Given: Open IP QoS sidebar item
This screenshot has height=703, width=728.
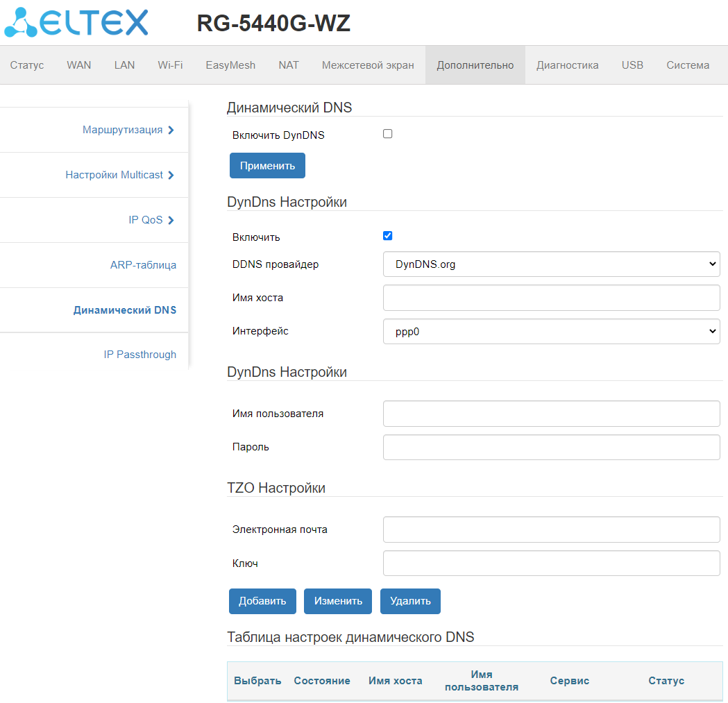Looking at the screenshot, I should [x=145, y=219].
